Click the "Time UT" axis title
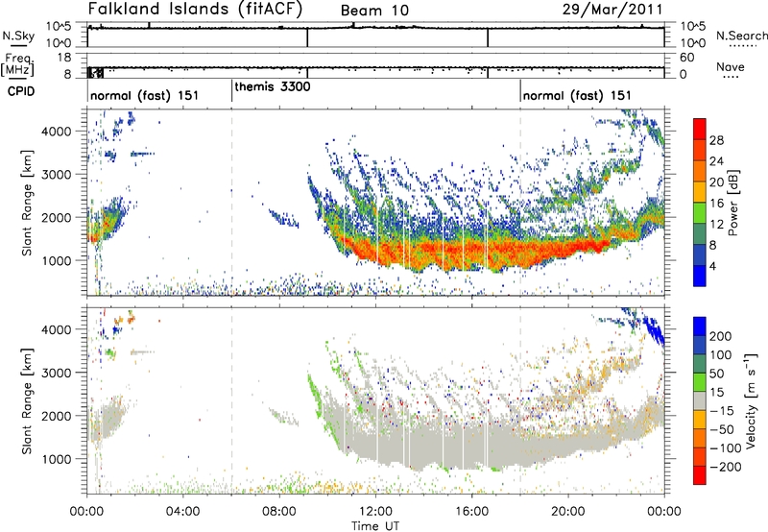 click(x=375, y=526)
